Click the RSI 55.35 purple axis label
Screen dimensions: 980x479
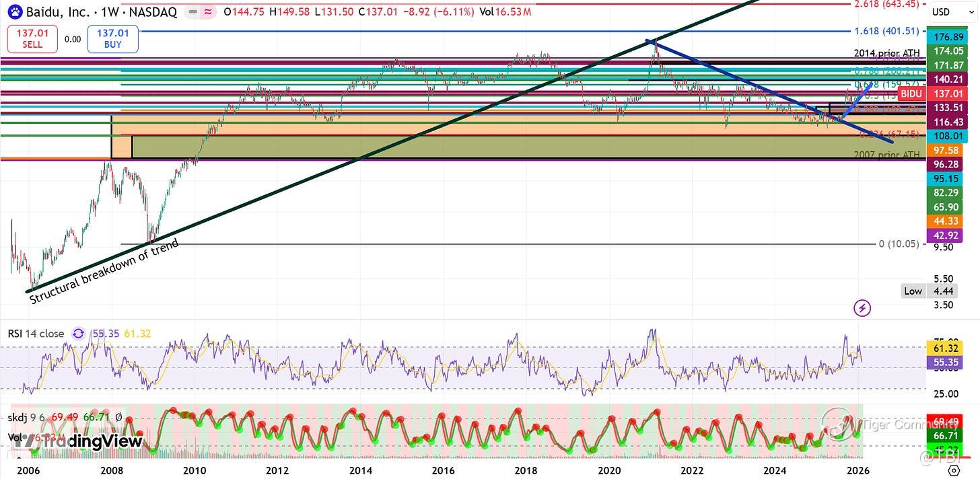tap(946, 362)
